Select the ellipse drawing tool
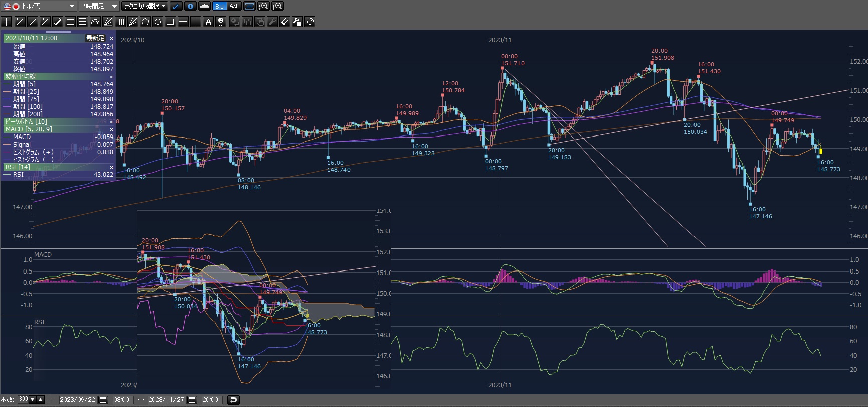The height and width of the screenshot is (407, 868). pyautogui.click(x=158, y=22)
